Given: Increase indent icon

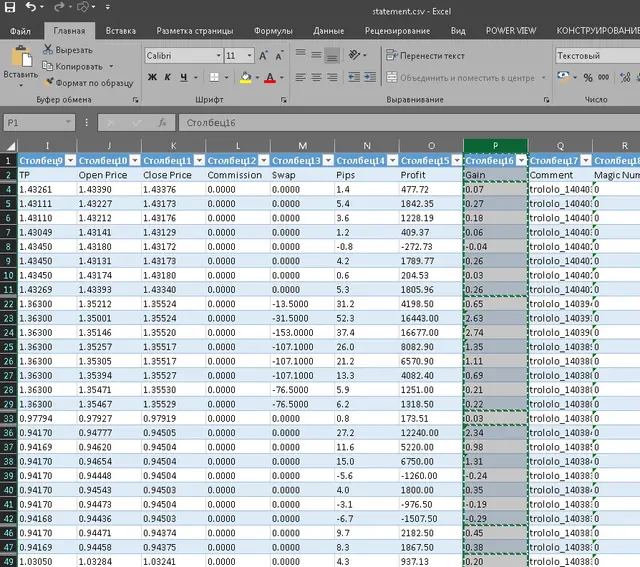Looking at the screenshot, I should pos(370,77).
